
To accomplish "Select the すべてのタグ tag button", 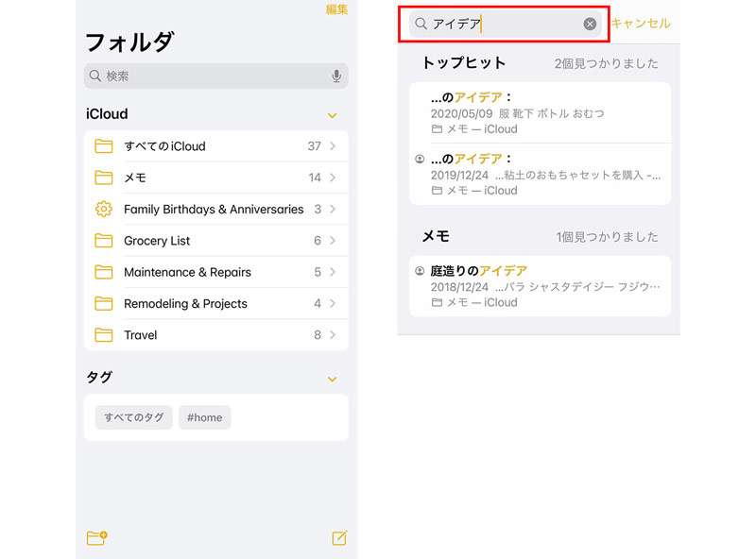I will point(133,417).
